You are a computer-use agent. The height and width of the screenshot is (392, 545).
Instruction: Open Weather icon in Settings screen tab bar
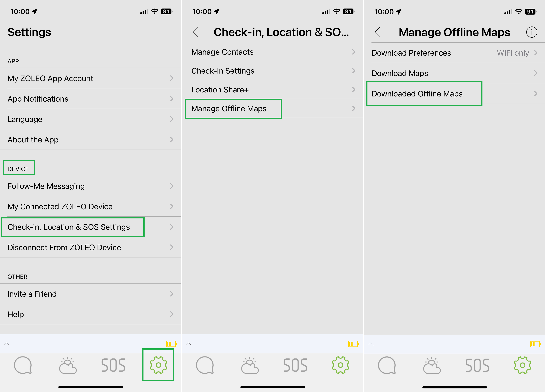click(x=68, y=365)
